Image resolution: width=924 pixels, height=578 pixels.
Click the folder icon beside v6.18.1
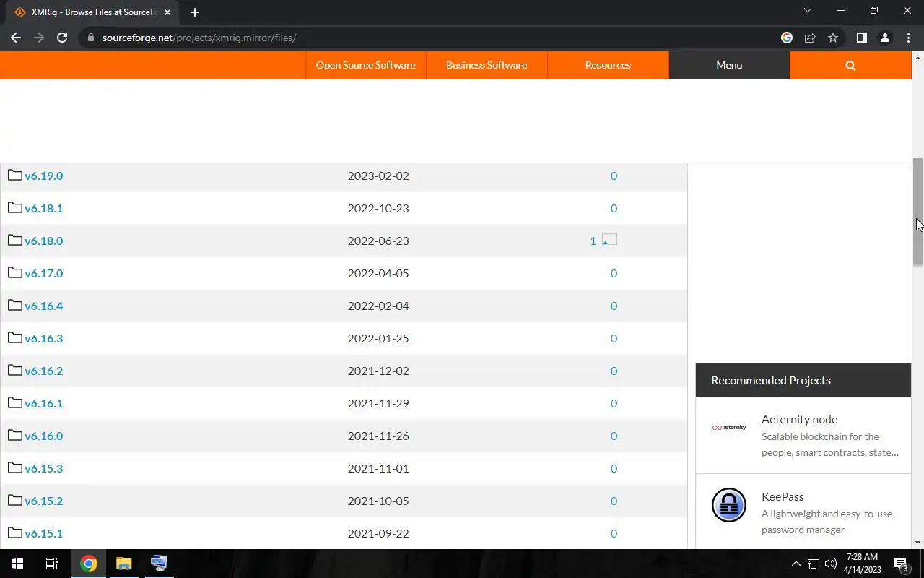click(x=15, y=207)
